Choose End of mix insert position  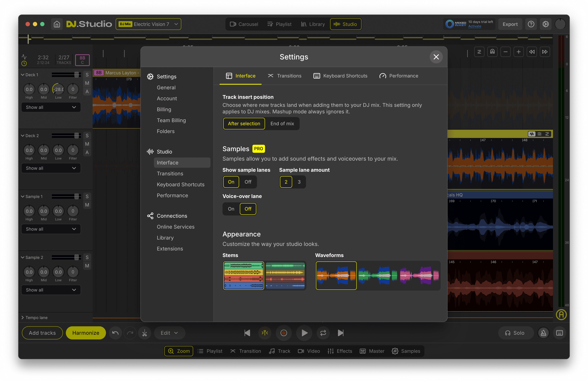282,123
